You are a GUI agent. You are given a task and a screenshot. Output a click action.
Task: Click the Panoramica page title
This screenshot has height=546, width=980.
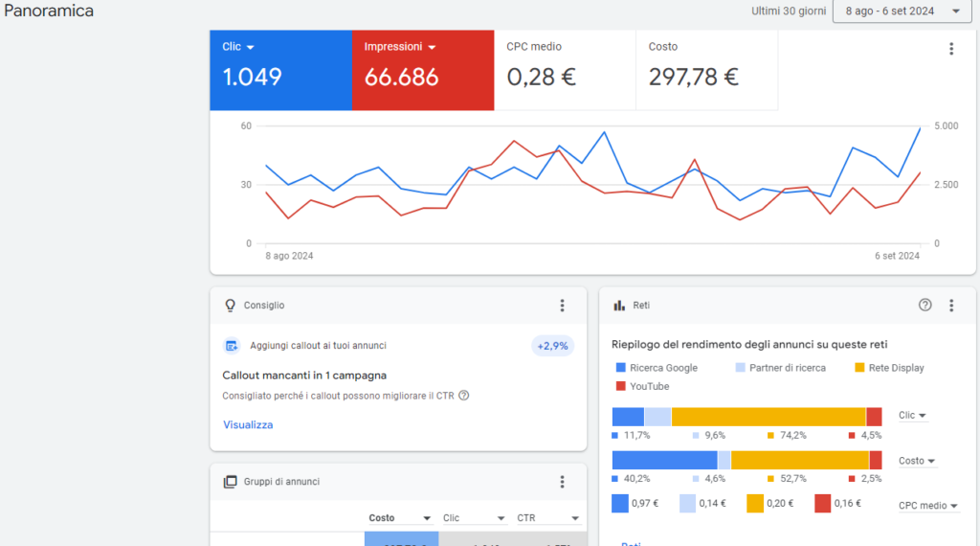49,11
